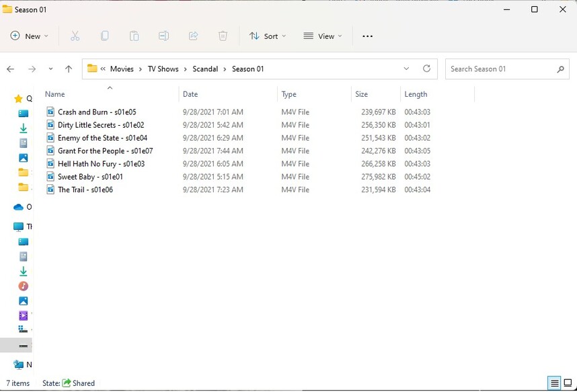
Task: Go back with the left arrow
Action: (11, 69)
